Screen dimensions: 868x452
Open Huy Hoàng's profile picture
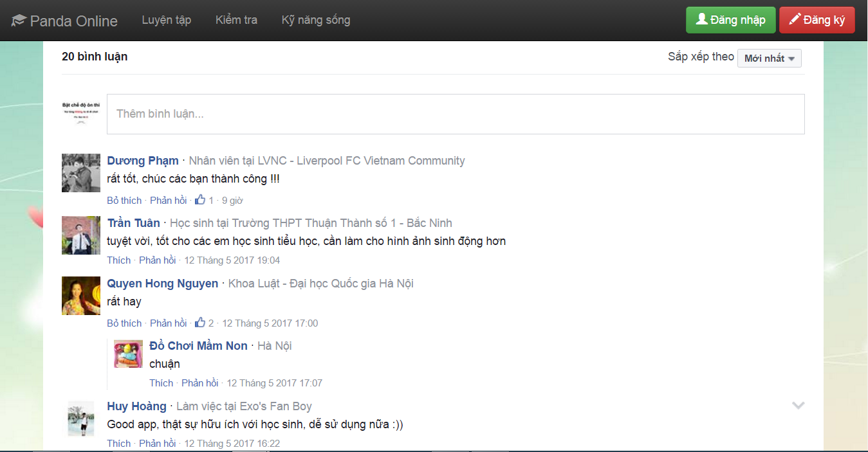[81, 419]
